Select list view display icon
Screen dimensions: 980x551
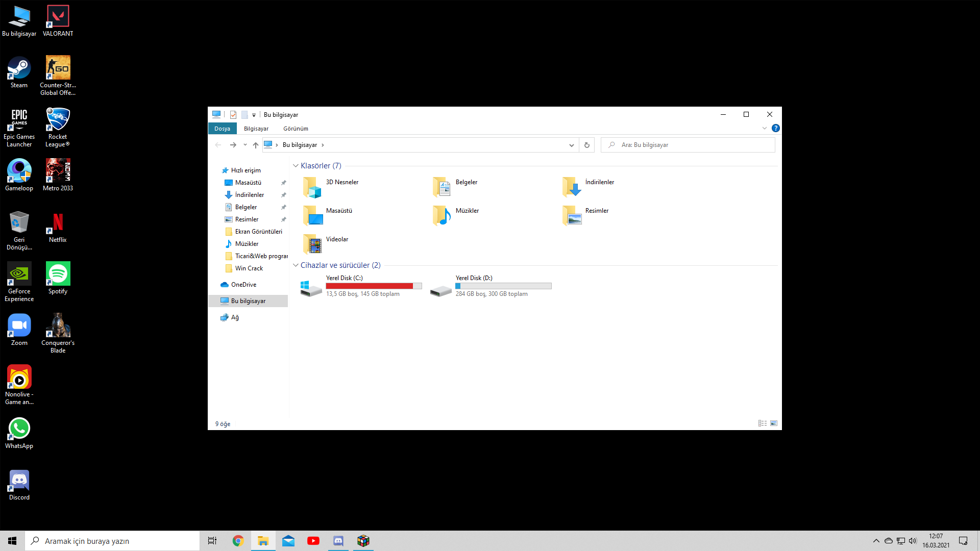763,422
